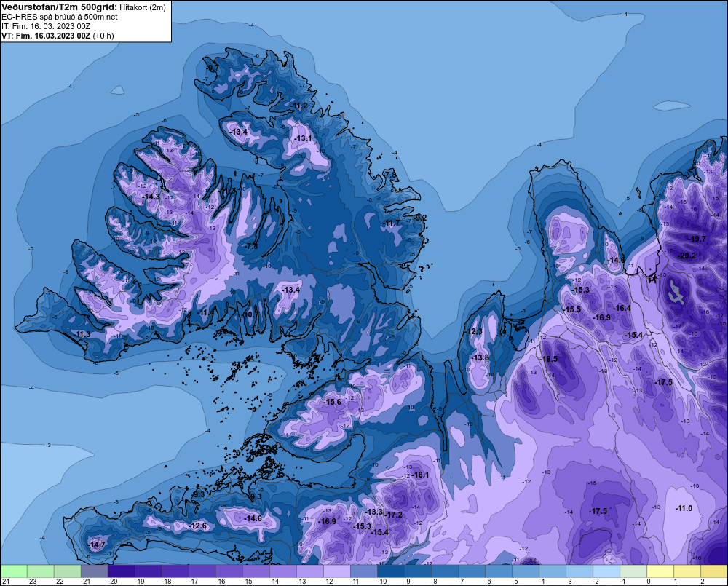Screen dimensions: 728x586
Task: Click the 'Hitakort (2m)' label
Action: point(143,7)
